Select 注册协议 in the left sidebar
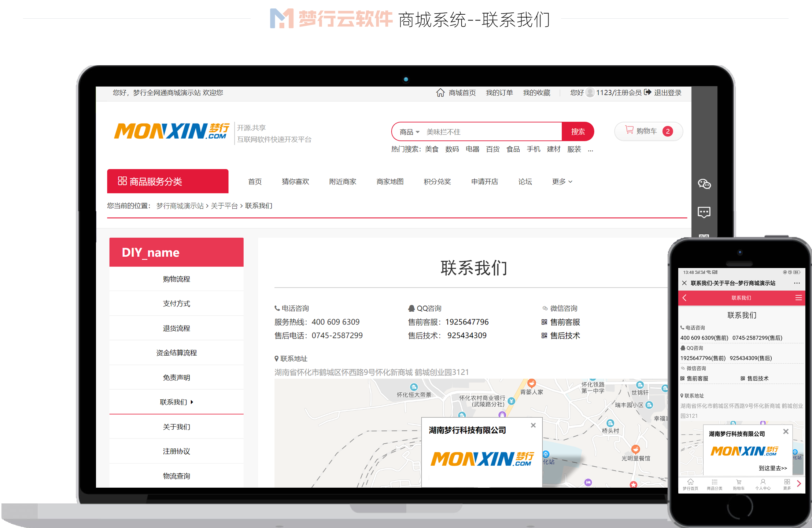812x528 pixels. click(x=176, y=451)
